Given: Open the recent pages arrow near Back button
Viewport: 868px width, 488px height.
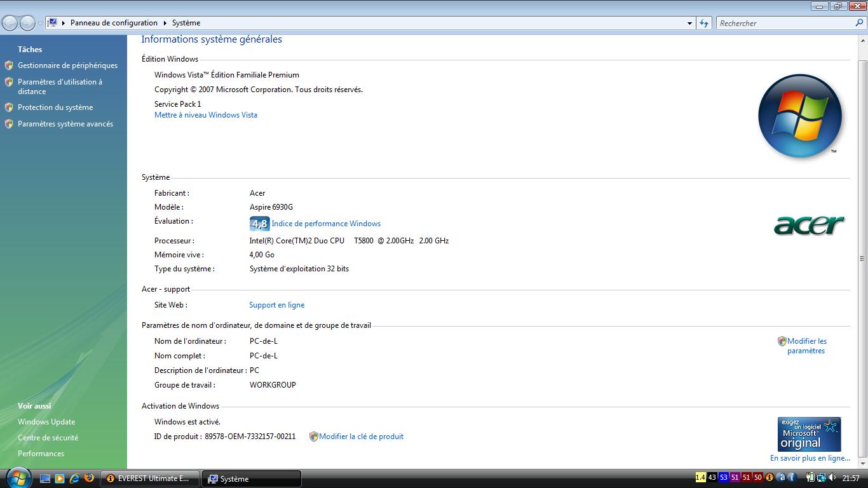Looking at the screenshot, I should (40, 24).
